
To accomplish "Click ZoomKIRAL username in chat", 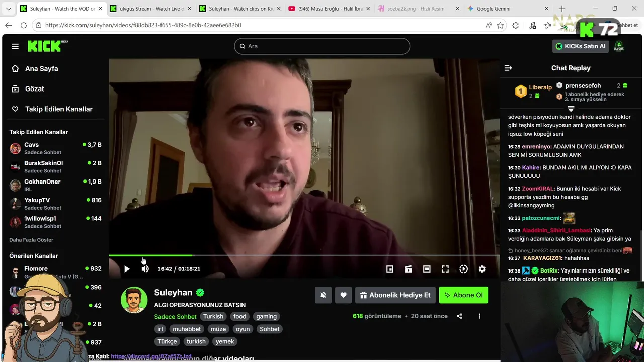I will coord(538,189).
